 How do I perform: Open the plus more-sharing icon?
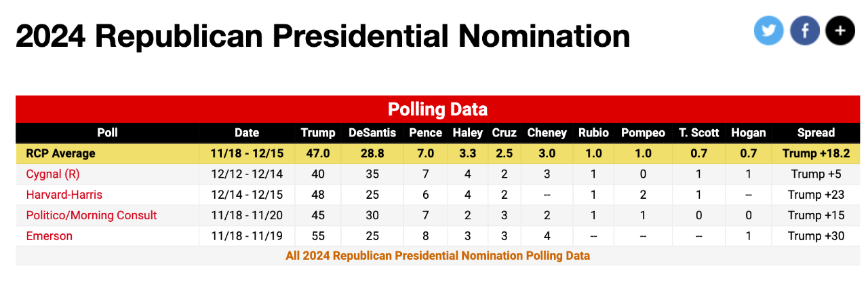pos(840,31)
